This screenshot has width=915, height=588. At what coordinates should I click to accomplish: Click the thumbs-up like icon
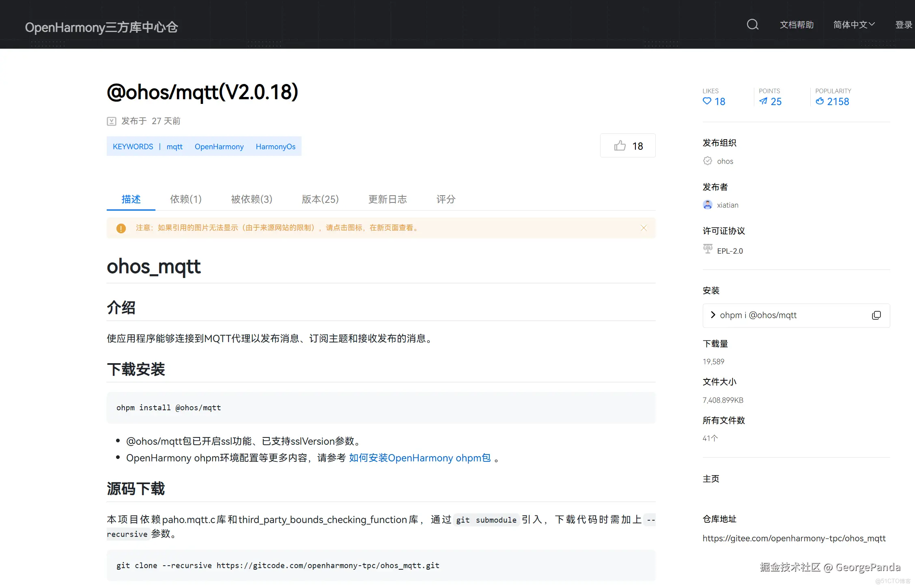coord(620,146)
